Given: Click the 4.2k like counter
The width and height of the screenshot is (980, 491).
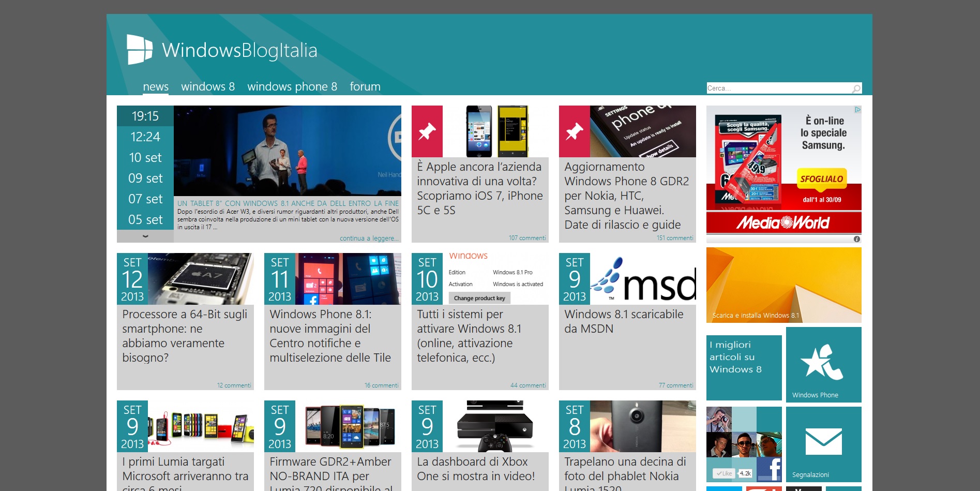Looking at the screenshot, I should pyautogui.click(x=745, y=473).
